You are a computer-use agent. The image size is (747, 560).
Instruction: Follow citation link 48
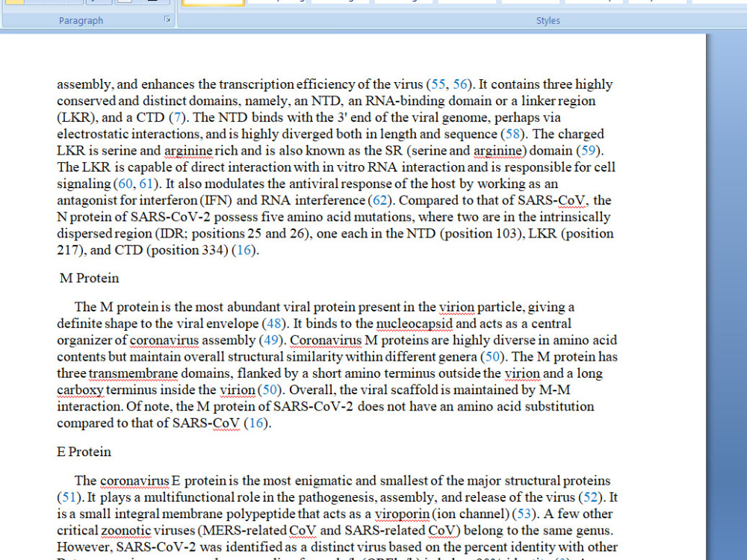pos(274,324)
